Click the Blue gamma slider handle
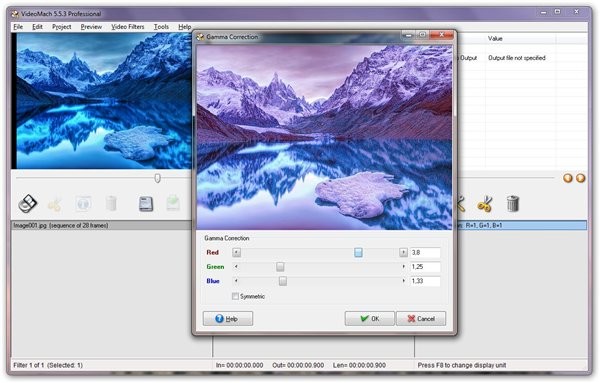Viewport: 600px width, 383px height. 283,281
